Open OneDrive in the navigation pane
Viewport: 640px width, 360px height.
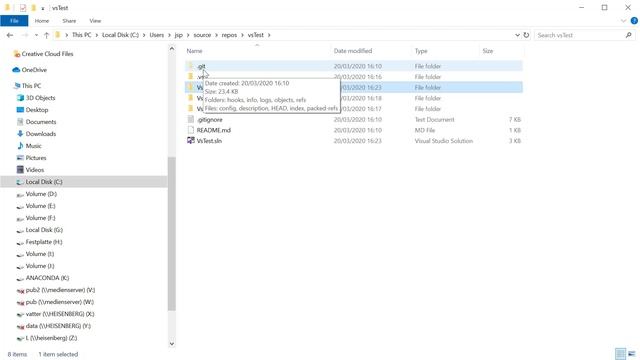(34, 70)
